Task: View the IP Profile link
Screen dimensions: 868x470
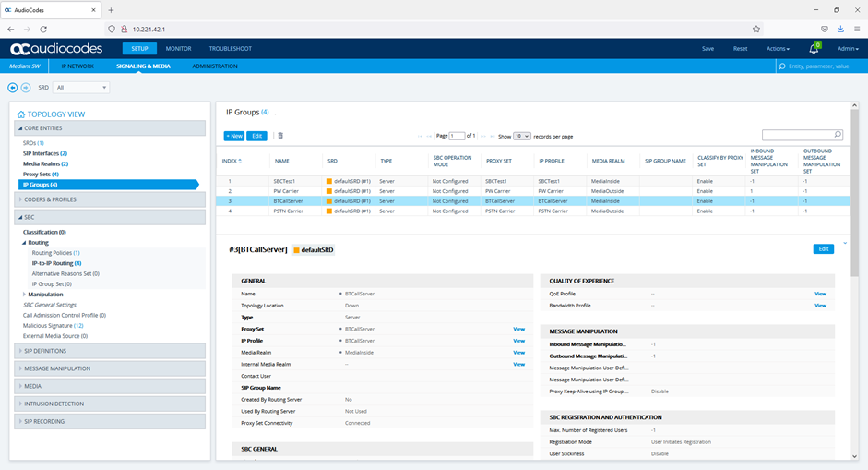Action: tap(518, 341)
